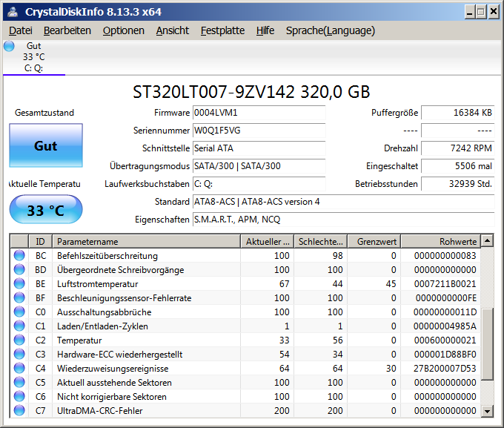Click status orb of row C0
Image resolution: width=504 pixels, height=428 pixels.
[x=19, y=312]
